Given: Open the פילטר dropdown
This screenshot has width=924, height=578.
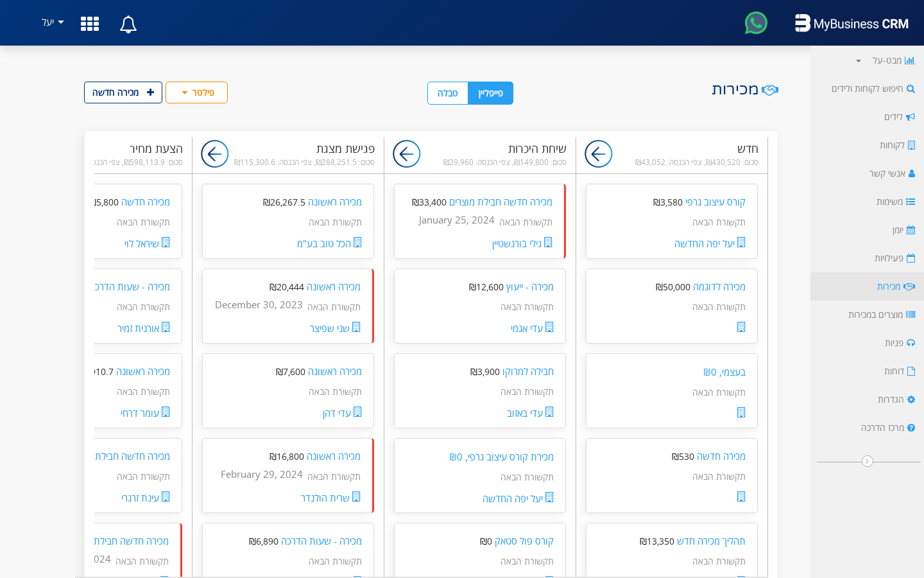Looking at the screenshot, I should coord(196,92).
